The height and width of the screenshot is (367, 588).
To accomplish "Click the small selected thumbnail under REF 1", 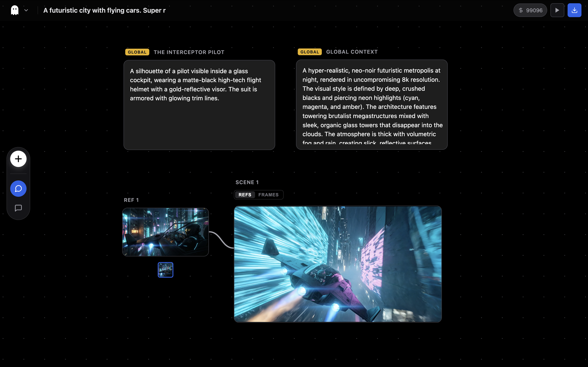I will pyautogui.click(x=165, y=270).
